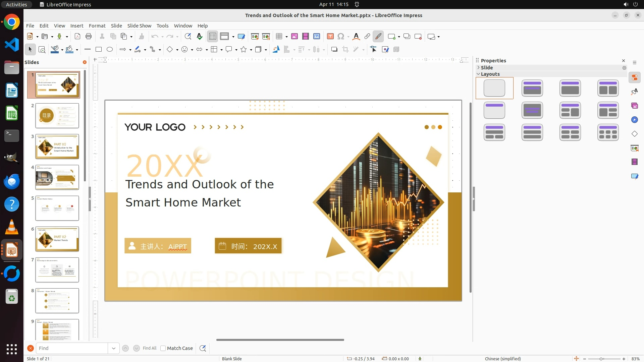The width and height of the screenshot is (644, 362).
Task: Open the Sidebar Navigator deck icon
Action: 634,120
